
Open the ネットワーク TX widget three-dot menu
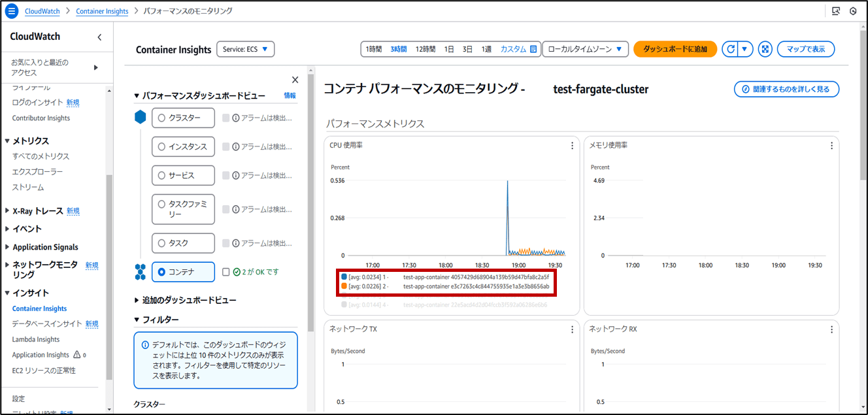[572, 329]
